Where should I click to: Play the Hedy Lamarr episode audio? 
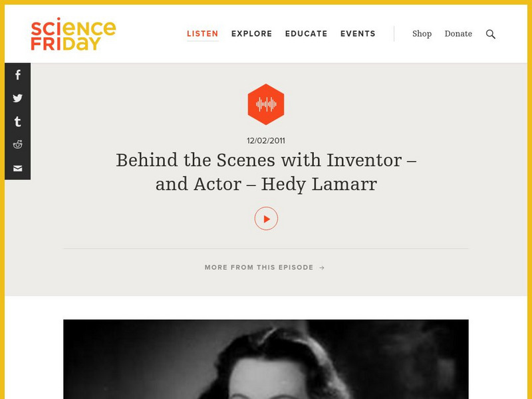[x=266, y=217]
